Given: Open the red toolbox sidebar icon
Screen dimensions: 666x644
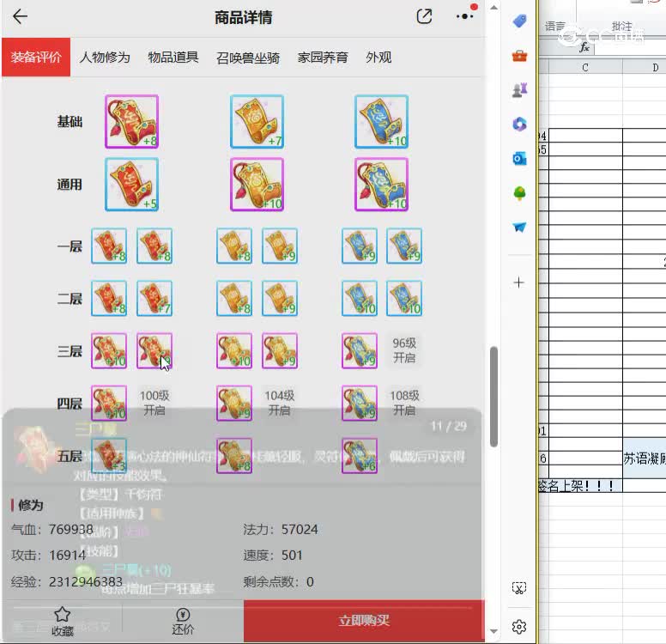Looking at the screenshot, I should coord(519,55).
